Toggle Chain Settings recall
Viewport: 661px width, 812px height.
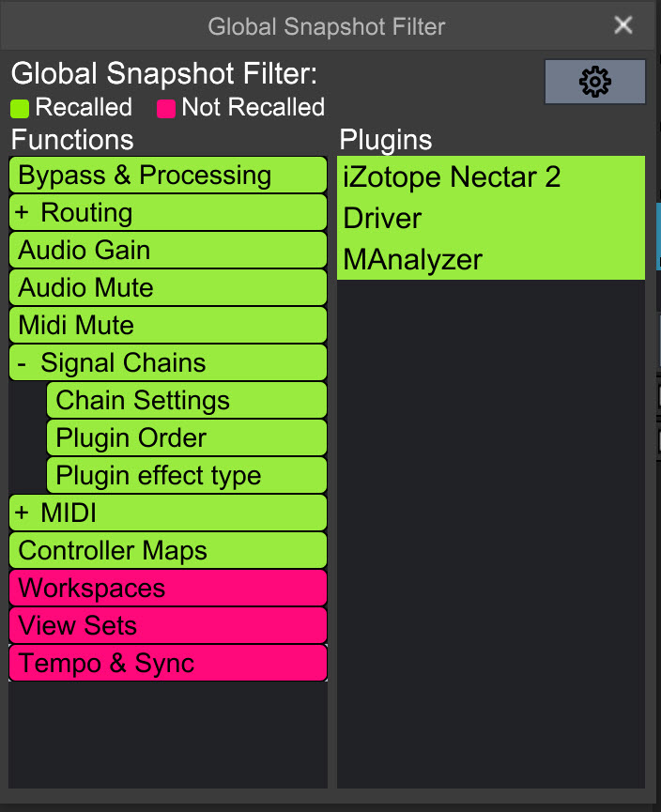186,401
